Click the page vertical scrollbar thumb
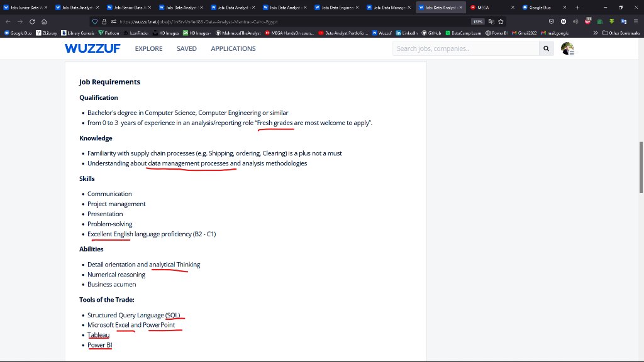Image resolution: width=644 pixels, height=362 pixels. (x=641, y=167)
